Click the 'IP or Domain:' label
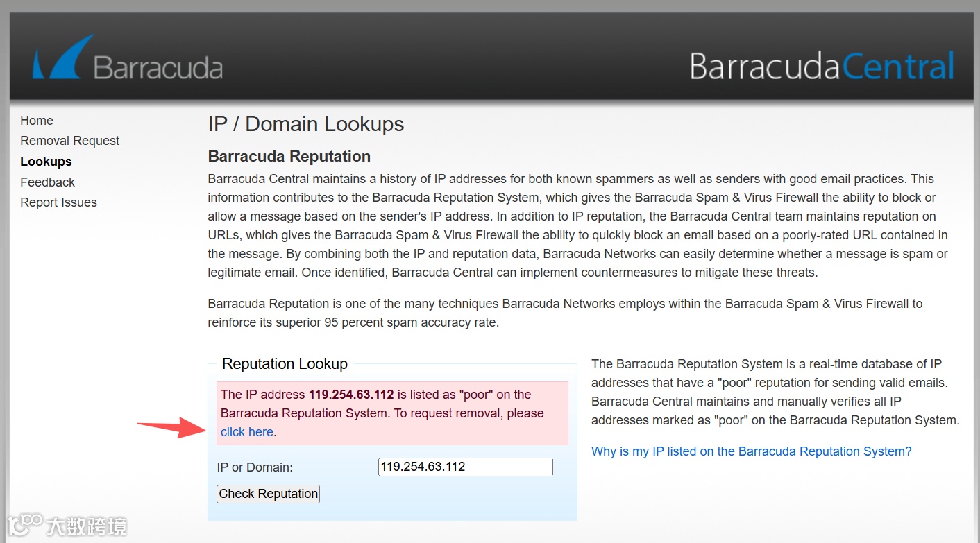This screenshot has height=543, width=980. pos(255,467)
